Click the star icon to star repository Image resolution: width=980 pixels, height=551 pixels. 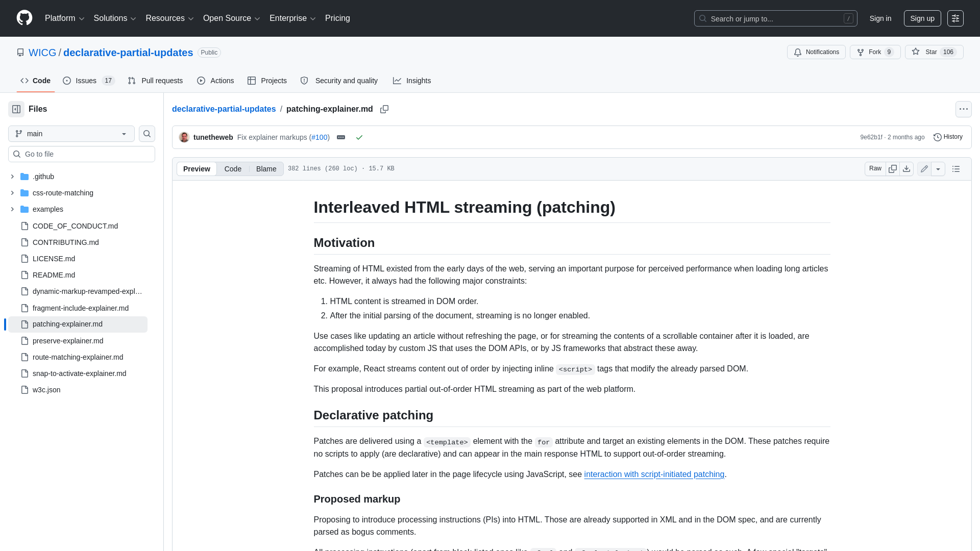[916, 52]
